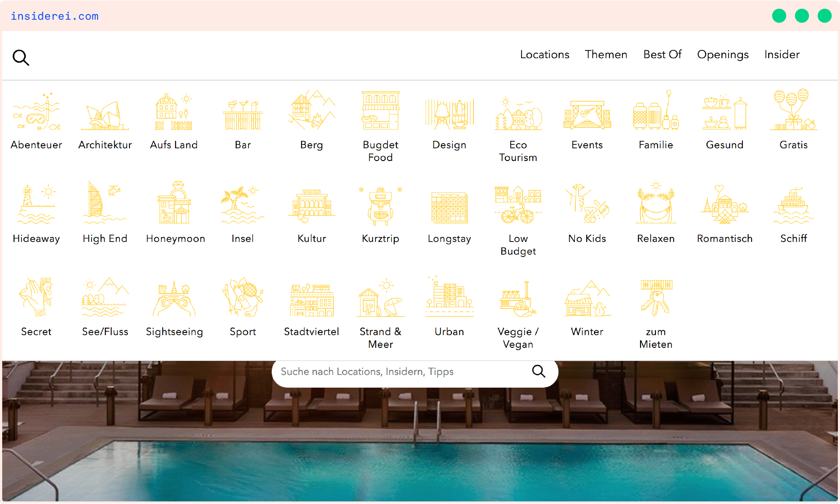Choose the zum Mieten keys icon
This screenshot has height=504, width=840.
click(656, 298)
